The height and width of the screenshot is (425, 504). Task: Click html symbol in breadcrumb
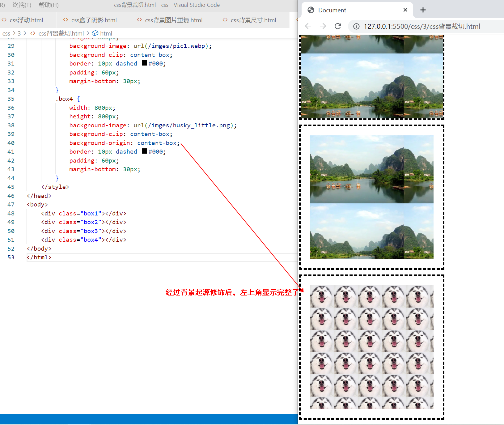click(x=106, y=33)
